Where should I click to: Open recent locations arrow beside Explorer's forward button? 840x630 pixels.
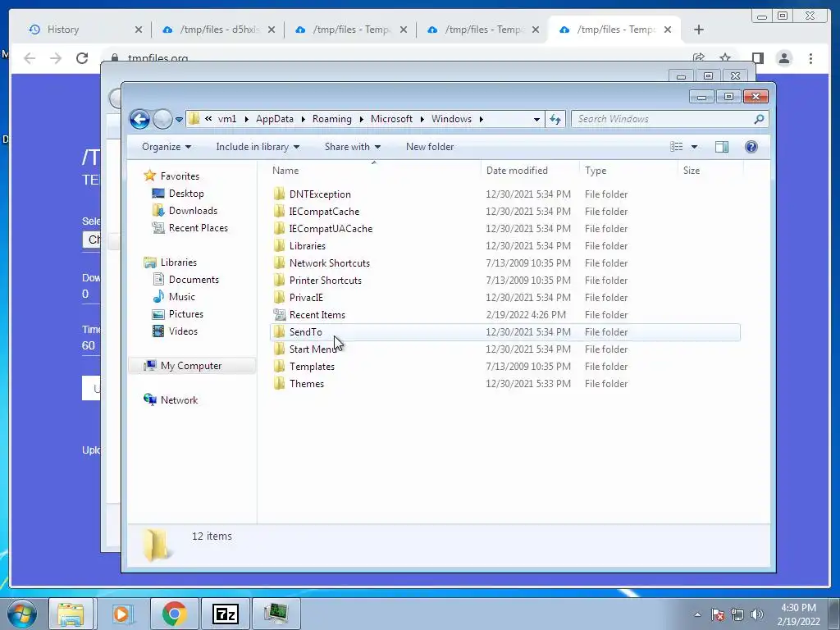pos(179,120)
